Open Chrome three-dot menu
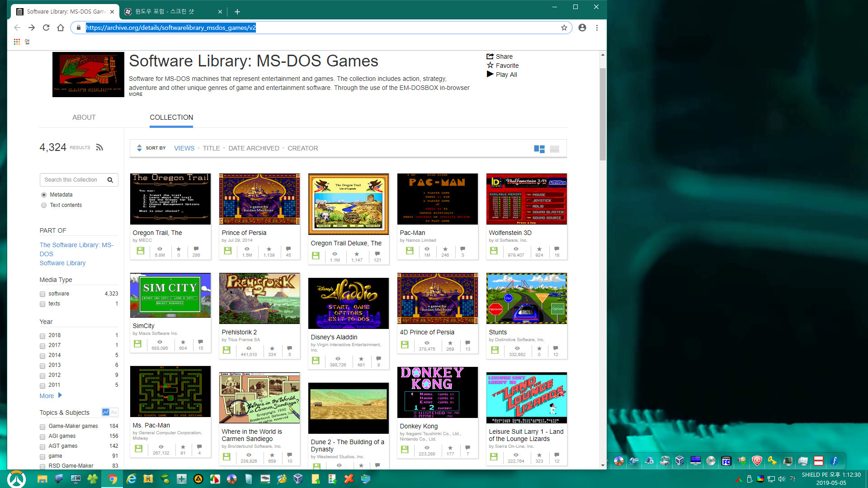This screenshot has height=488, width=868. click(597, 28)
